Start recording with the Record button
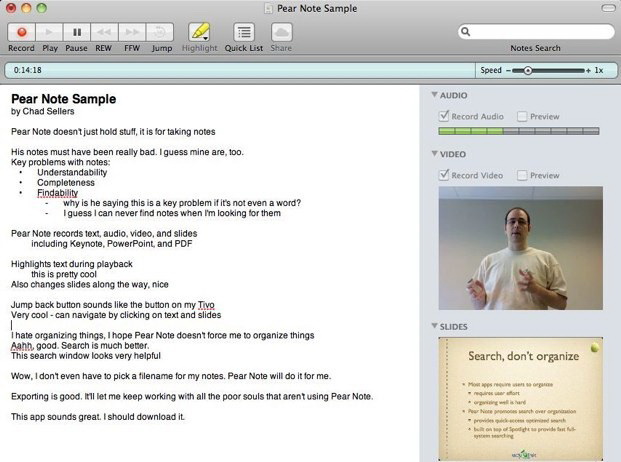Viewport: 621px width, 462px height. coord(22,32)
